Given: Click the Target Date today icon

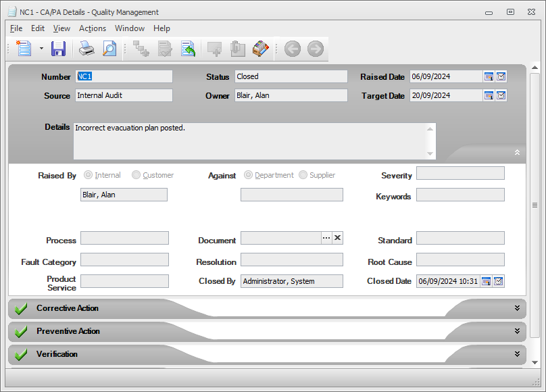Looking at the screenshot, I should (501, 95).
